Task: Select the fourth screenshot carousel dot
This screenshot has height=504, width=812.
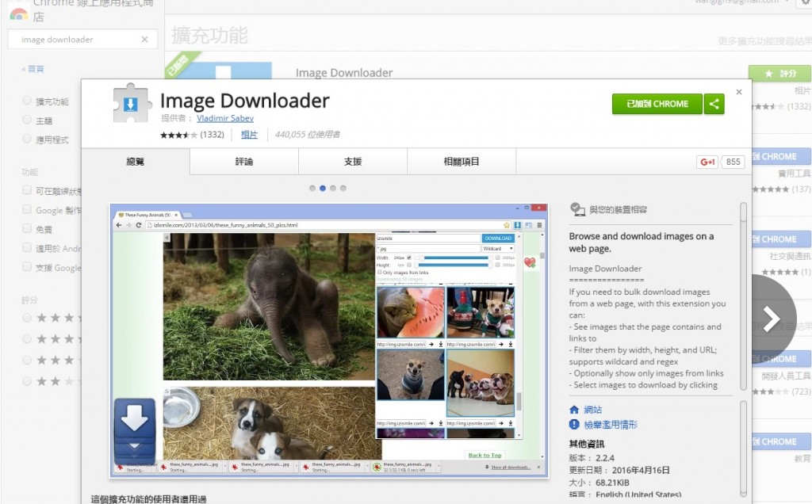Action: (x=343, y=189)
